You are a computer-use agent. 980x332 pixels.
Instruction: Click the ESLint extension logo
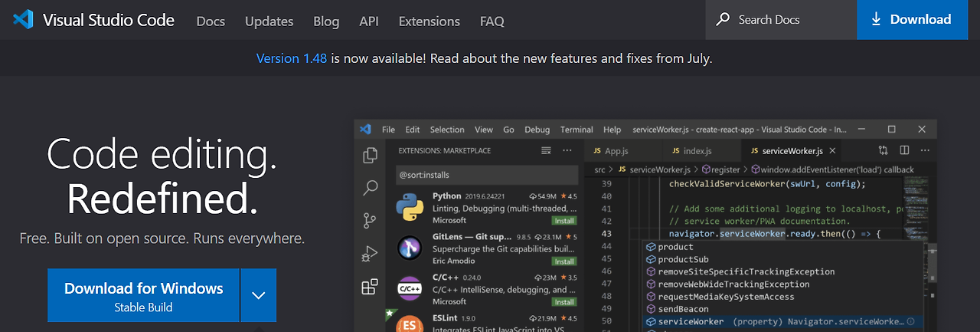(x=410, y=324)
